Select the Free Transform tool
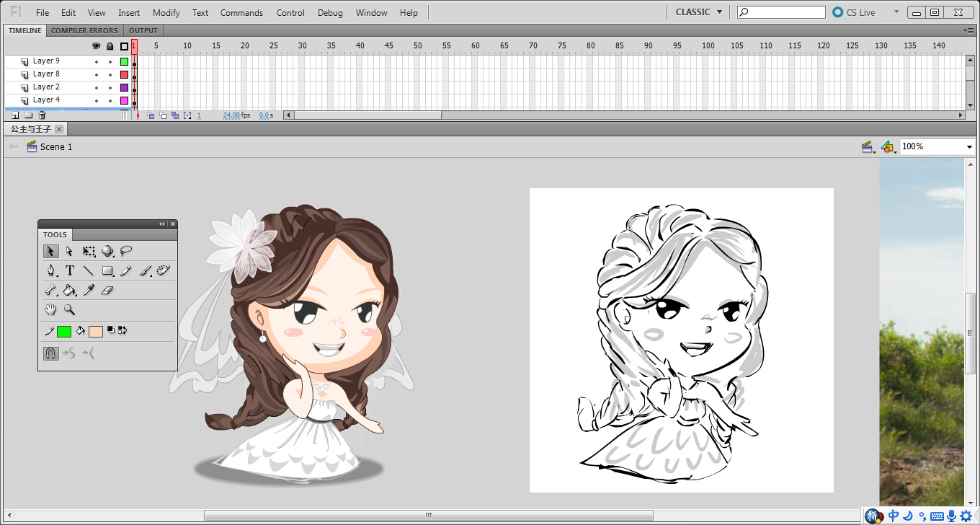The width and height of the screenshot is (980, 525). (89, 251)
